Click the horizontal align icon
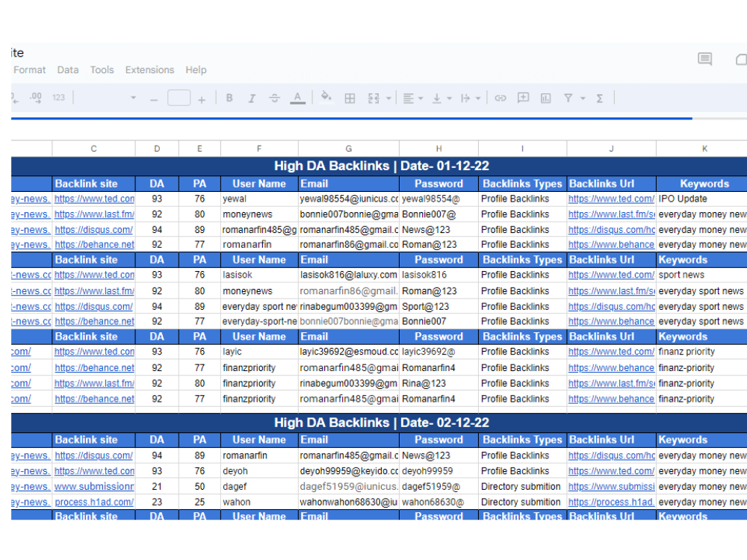Image resolution: width=747 pixels, height=560 pixels. [x=409, y=99]
